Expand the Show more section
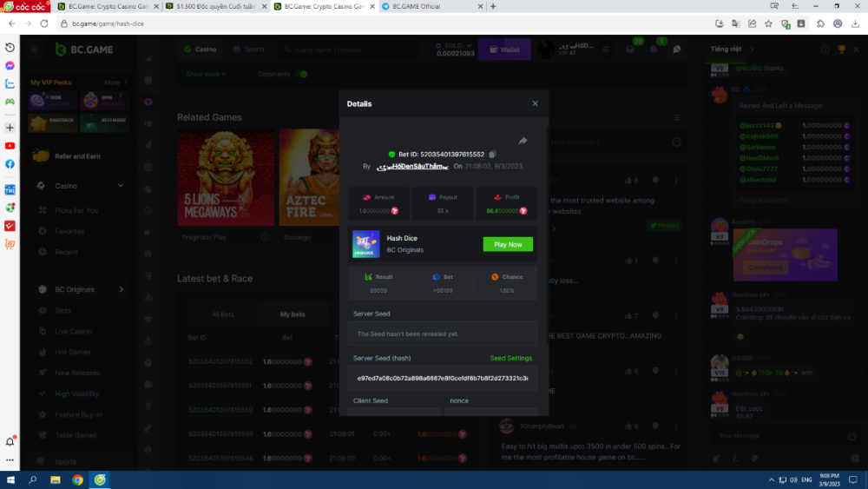 click(207, 75)
